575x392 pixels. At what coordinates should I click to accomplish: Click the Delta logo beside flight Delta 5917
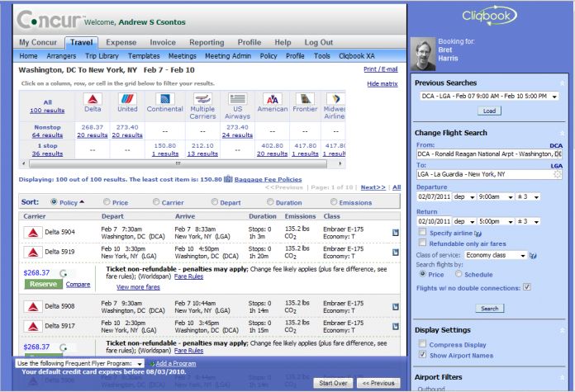click(33, 326)
